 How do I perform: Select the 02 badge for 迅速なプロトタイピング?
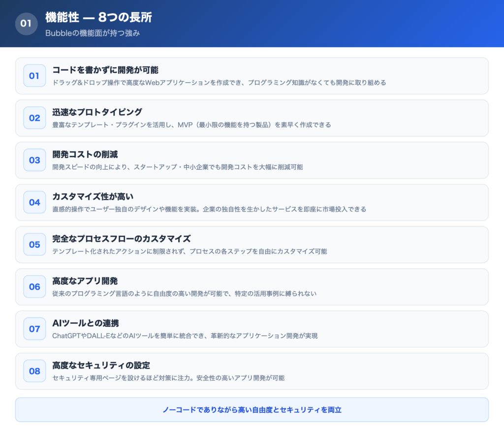[34, 118]
